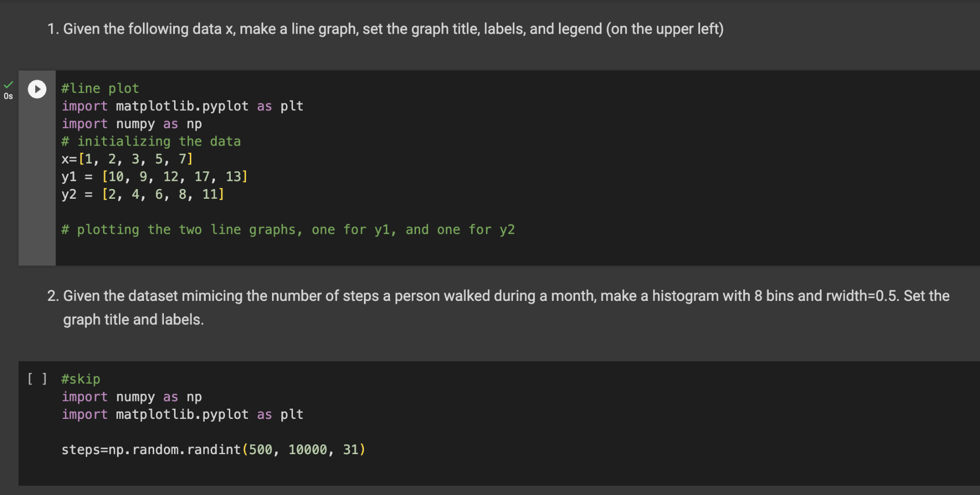Screen dimensions: 980x495
Task: Place cursor on the x data line
Action: pyautogui.click(x=127, y=159)
